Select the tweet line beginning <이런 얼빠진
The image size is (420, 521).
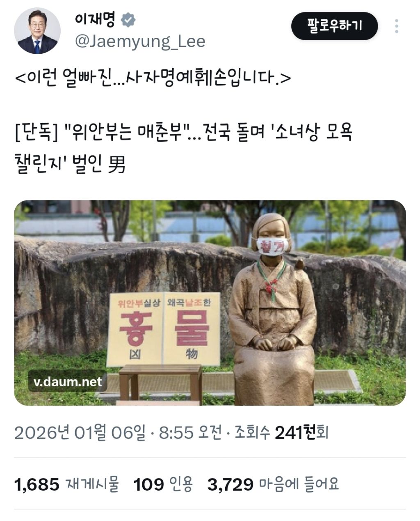pyautogui.click(x=153, y=77)
